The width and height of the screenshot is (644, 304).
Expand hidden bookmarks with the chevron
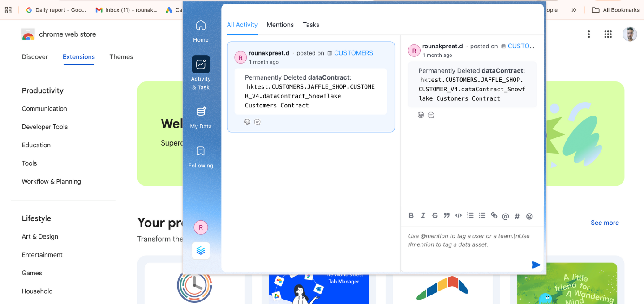(574, 9)
